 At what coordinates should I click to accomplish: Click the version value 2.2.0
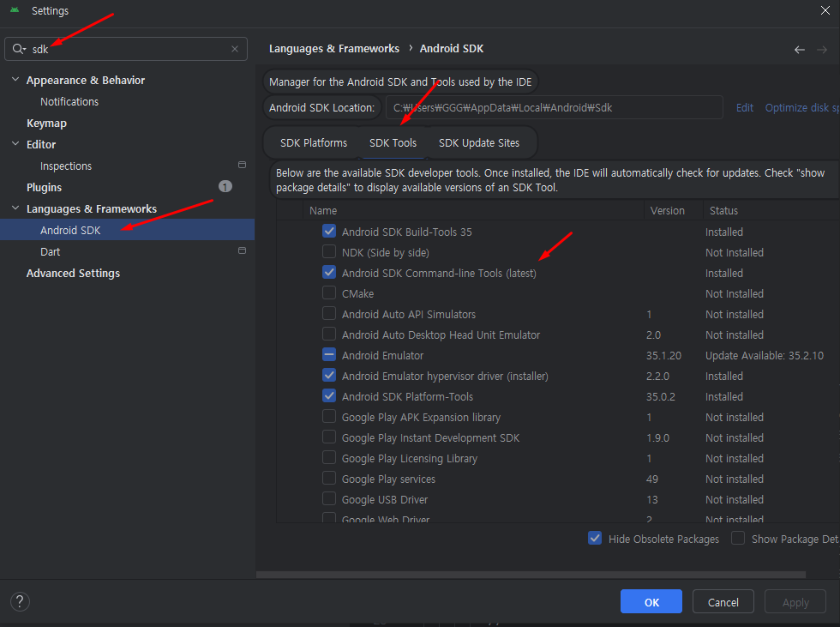pos(658,377)
